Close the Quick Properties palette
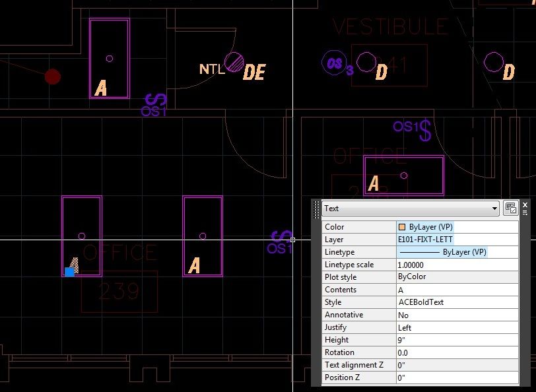 [x=525, y=203]
